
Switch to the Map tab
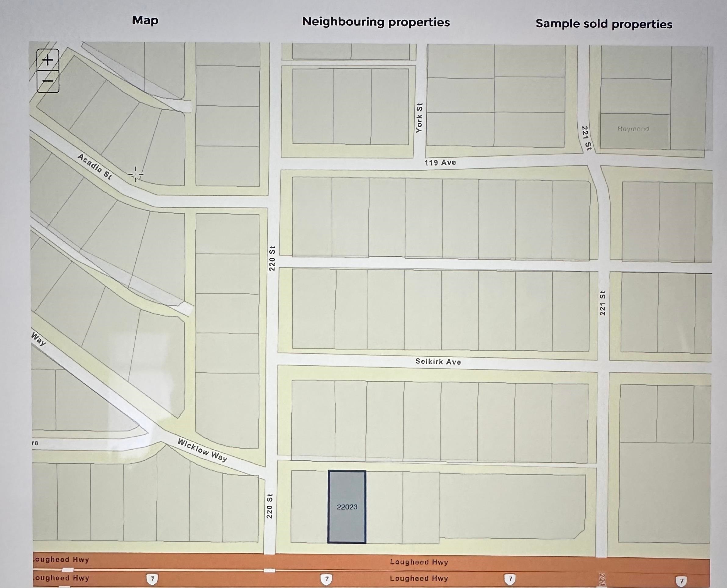click(x=145, y=20)
